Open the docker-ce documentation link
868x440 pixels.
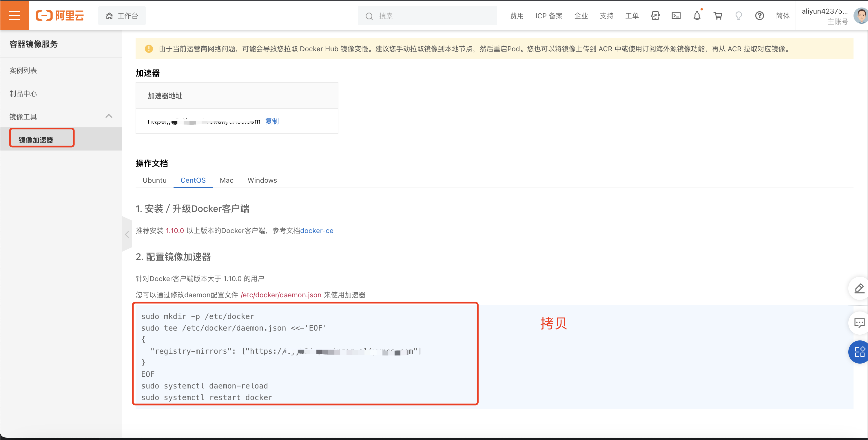point(317,231)
